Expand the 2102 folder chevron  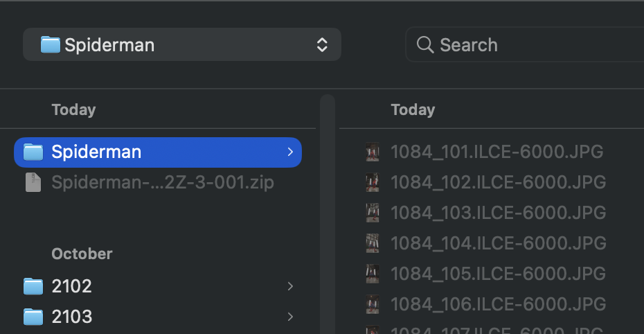(290, 286)
